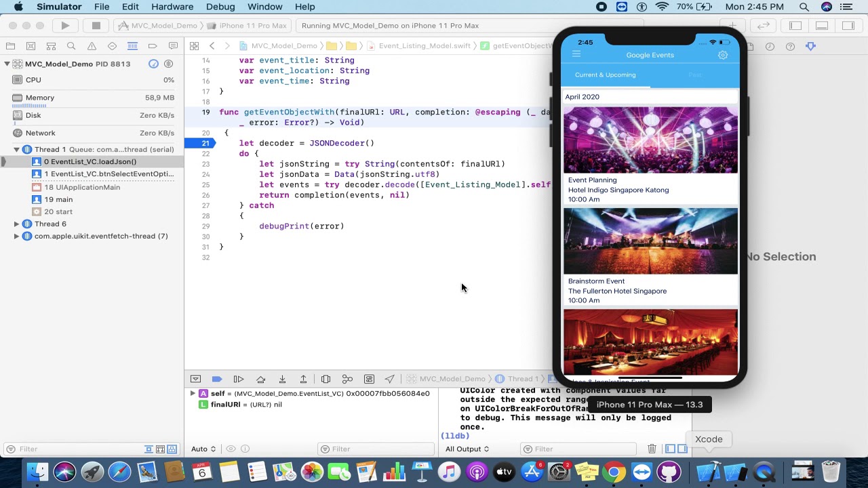Expand the self variable disclosure triangle

point(193,393)
